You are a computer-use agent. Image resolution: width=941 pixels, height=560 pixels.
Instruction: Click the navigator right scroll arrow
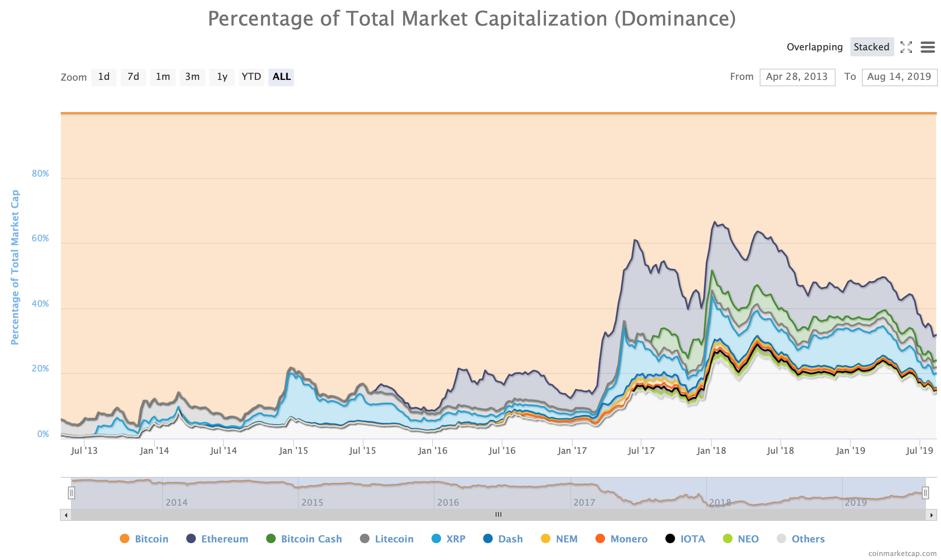pos(931,515)
